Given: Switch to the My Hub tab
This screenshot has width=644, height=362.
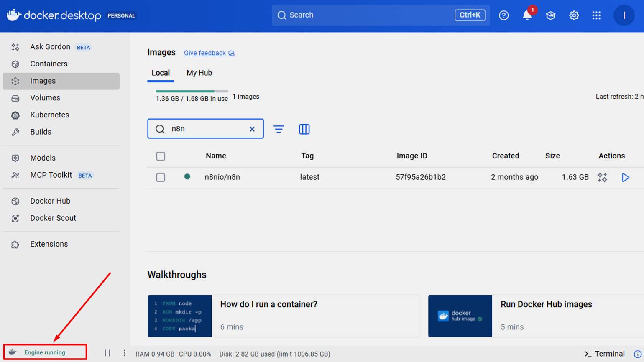Looking at the screenshot, I should 199,73.
